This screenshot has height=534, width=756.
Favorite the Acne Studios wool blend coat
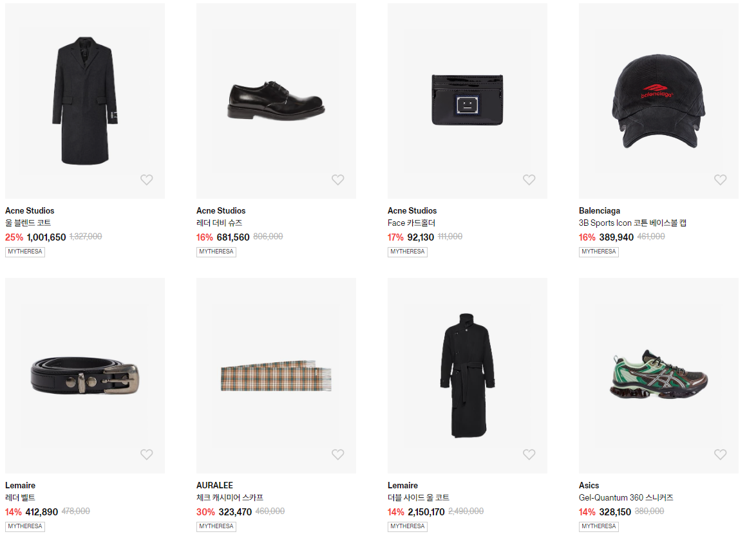pyautogui.click(x=147, y=180)
